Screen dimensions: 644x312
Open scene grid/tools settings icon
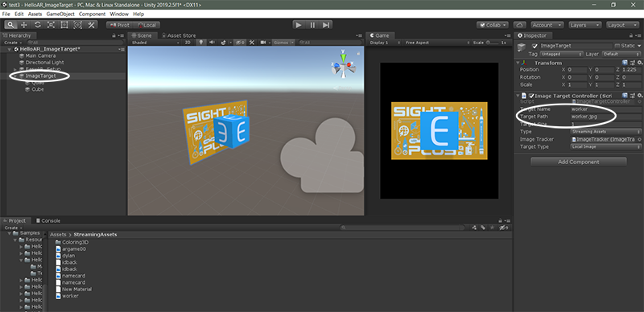pyautogui.click(x=252, y=43)
